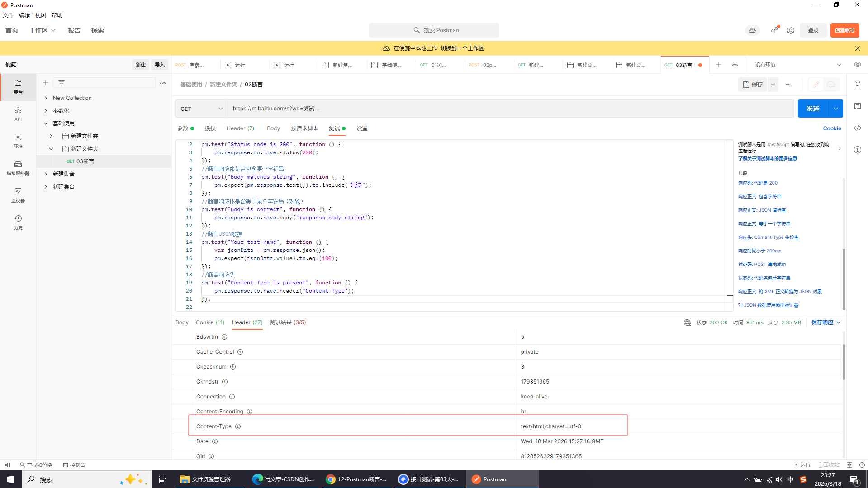This screenshot has width=868, height=488.
Task: Open the documentation icon in right sidebar
Action: coord(858,85)
